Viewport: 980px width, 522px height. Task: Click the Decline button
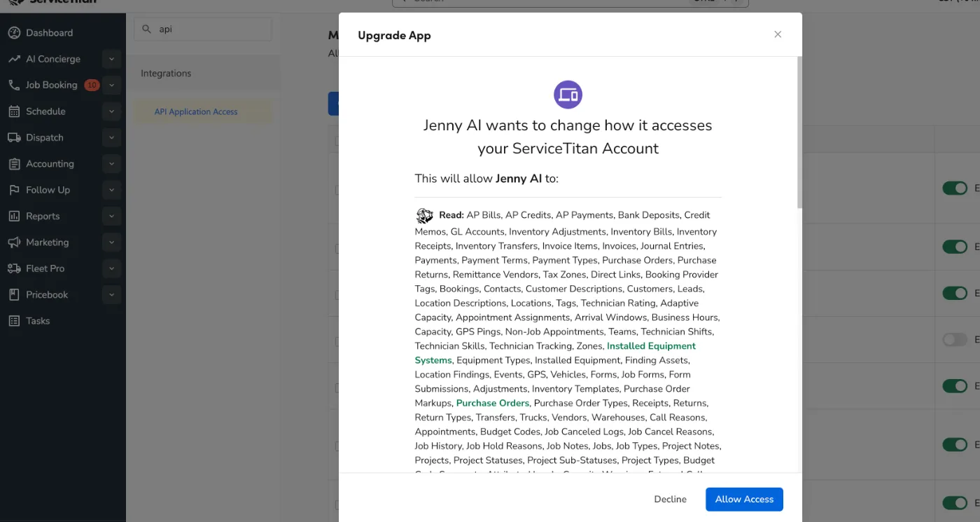pos(670,500)
